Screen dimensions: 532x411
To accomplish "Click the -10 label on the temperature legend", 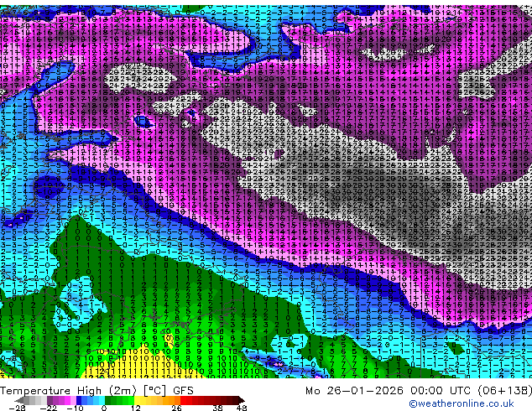I will click(x=75, y=408).
